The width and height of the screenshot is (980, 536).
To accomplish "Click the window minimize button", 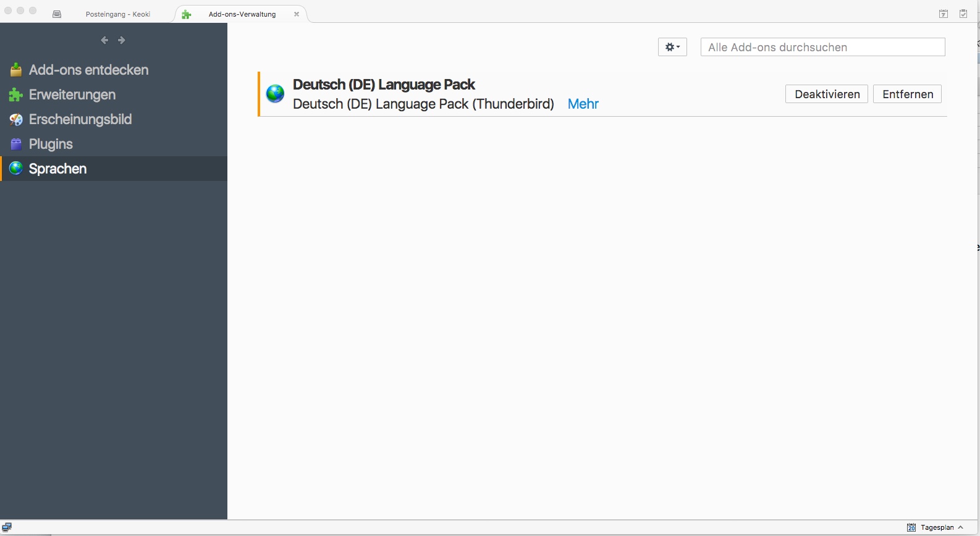I will click(20, 10).
